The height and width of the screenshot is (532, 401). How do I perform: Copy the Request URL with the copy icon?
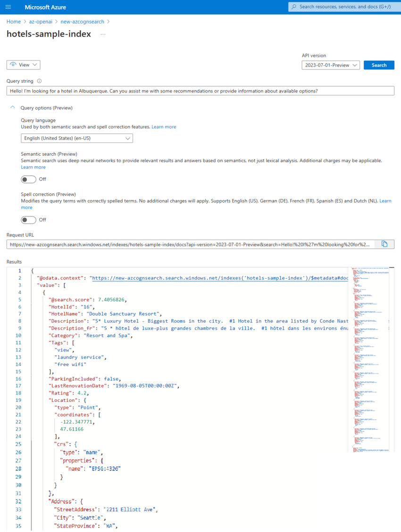(x=384, y=244)
